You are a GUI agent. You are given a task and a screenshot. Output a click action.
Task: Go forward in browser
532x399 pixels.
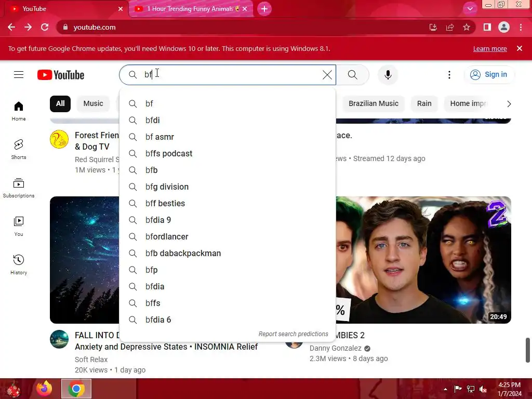click(x=28, y=27)
